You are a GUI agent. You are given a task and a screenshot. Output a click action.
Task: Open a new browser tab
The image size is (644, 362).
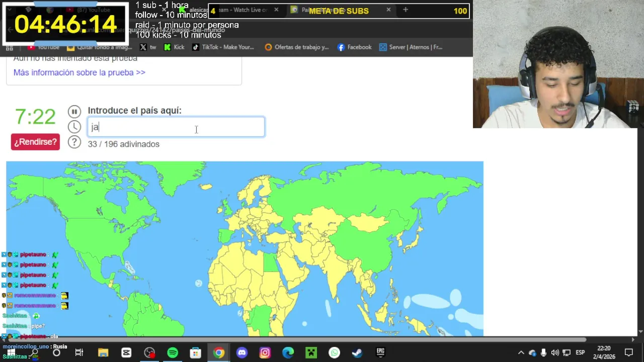point(406,10)
